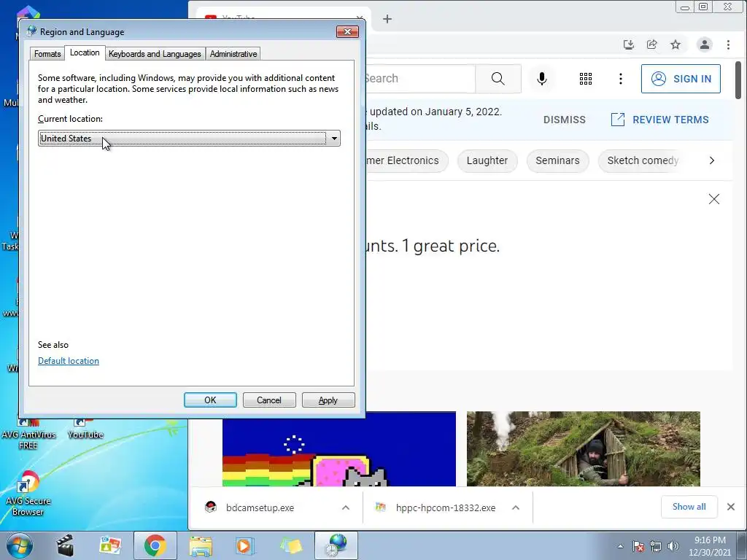
Task: Click Chrome's share page icon
Action: coord(651,44)
